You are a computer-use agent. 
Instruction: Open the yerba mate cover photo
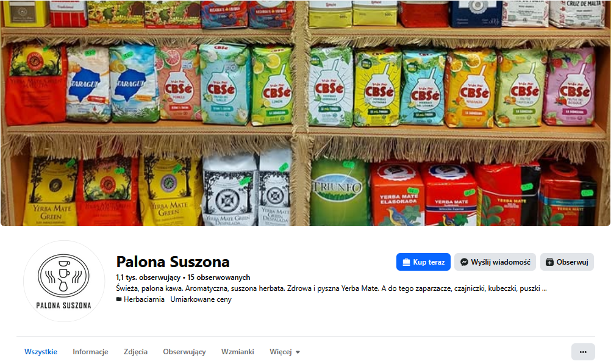tap(305, 113)
